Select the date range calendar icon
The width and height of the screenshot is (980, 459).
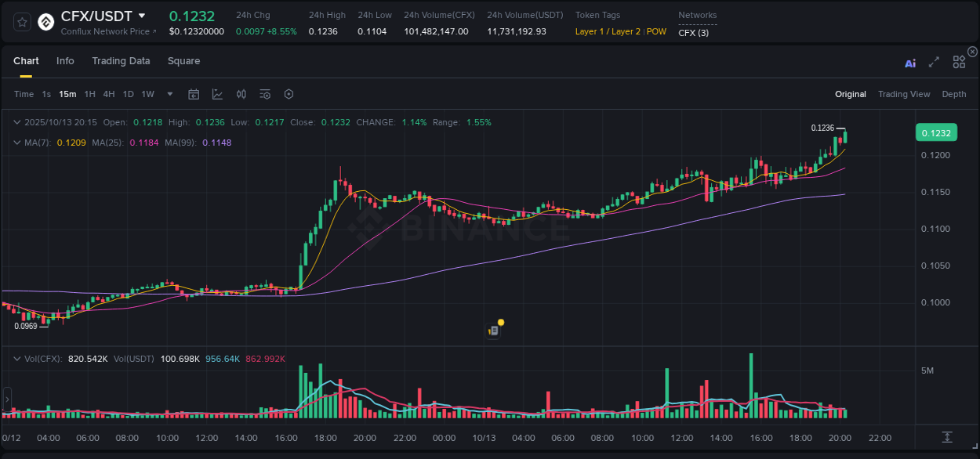point(194,94)
